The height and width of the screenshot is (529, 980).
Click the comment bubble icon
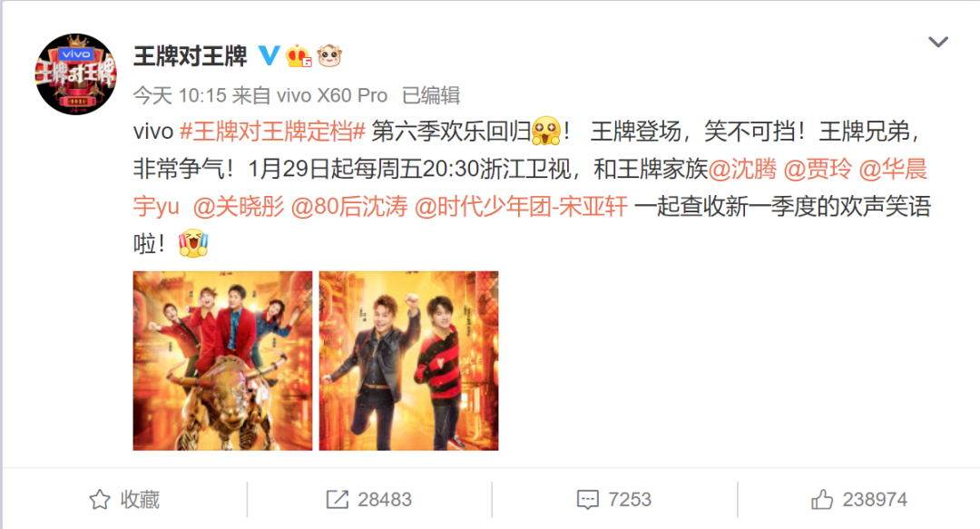tap(587, 500)
